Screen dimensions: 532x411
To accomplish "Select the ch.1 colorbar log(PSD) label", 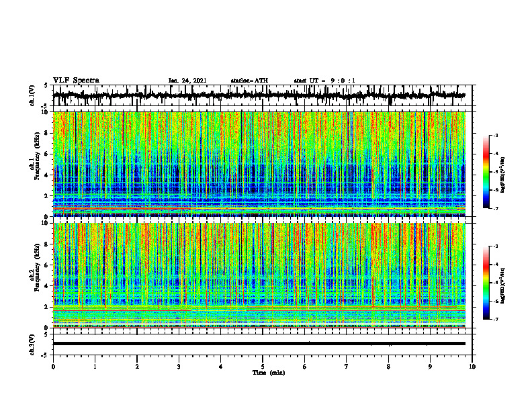I will (503, 175).
